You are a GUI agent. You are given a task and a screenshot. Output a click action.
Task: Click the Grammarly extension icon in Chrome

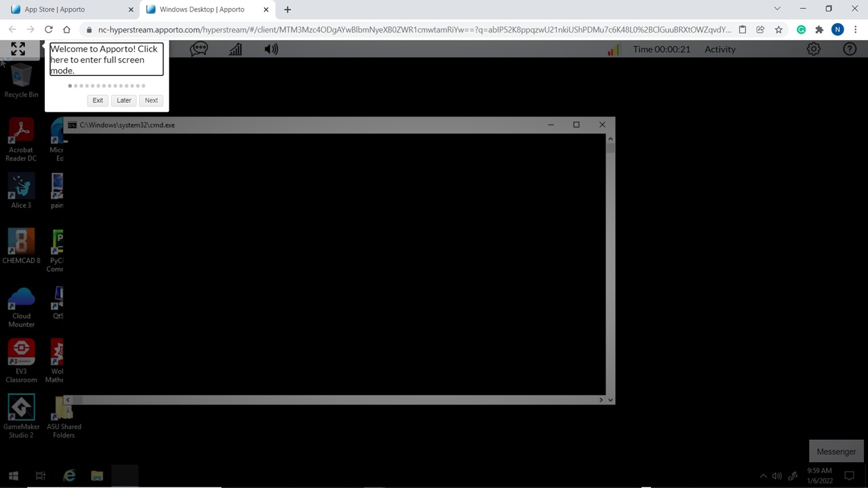click(x=801, y=30)
